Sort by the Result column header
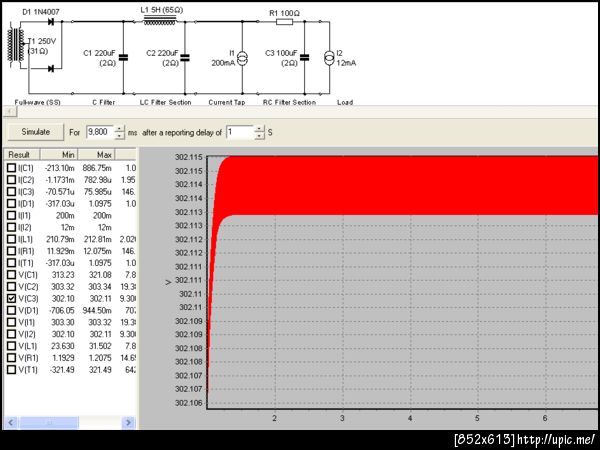The height and width of the screenshot is (450, 600). [22, 155]
